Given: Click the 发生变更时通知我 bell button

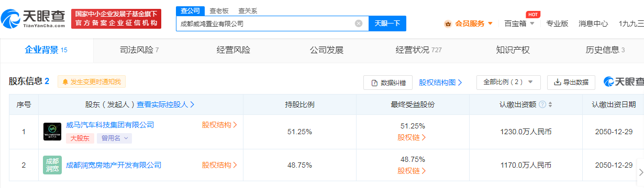Looking at the screenshot, I should 92,81.
